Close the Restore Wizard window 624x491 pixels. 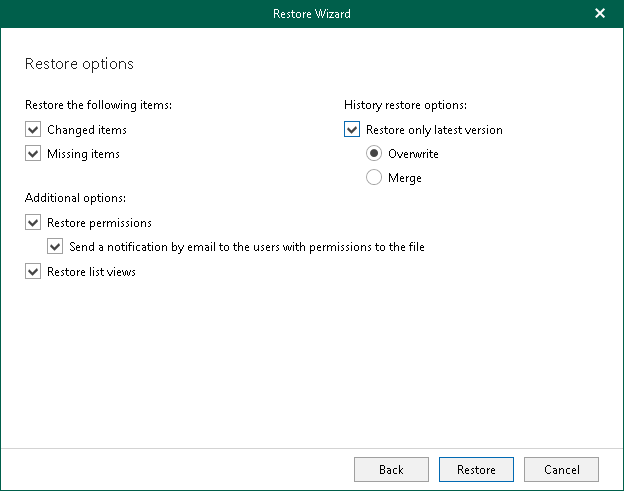pyautogui.click(x=600, y=13)
